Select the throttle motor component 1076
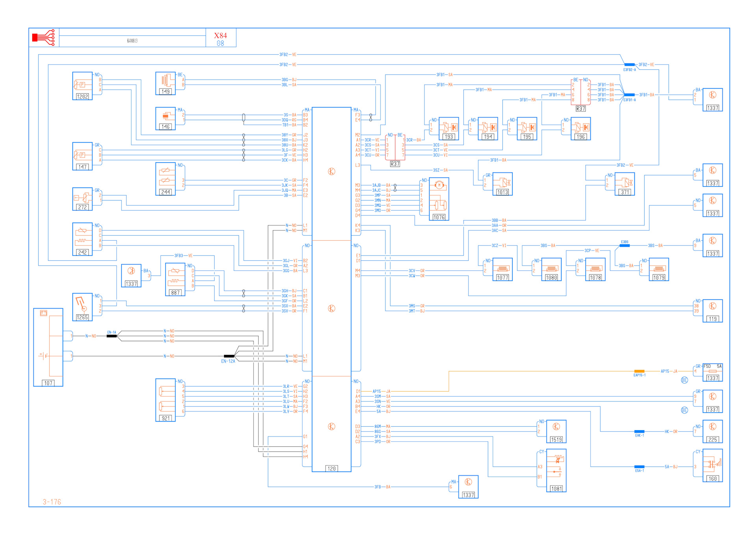This screenshot has height=535, width=756. 439,198
